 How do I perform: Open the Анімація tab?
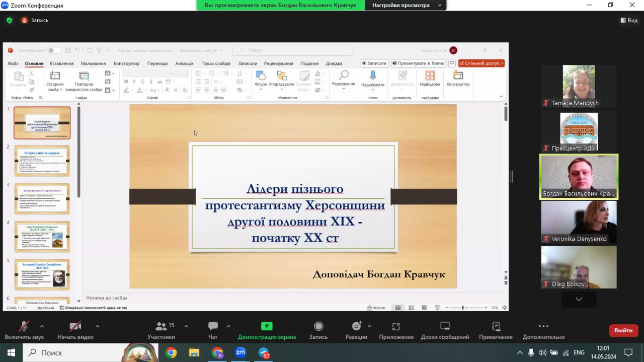coord(184,63)
